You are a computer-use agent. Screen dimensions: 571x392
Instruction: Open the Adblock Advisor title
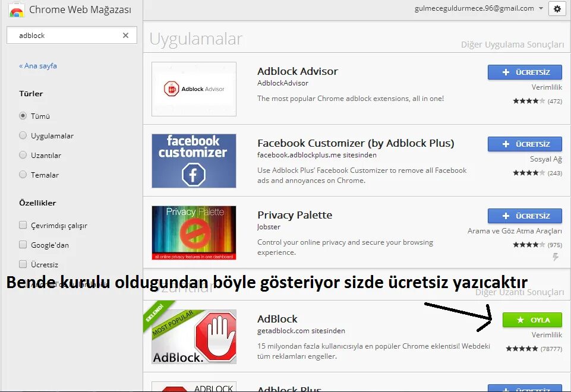pyautogui.click(x=298, y=71)
